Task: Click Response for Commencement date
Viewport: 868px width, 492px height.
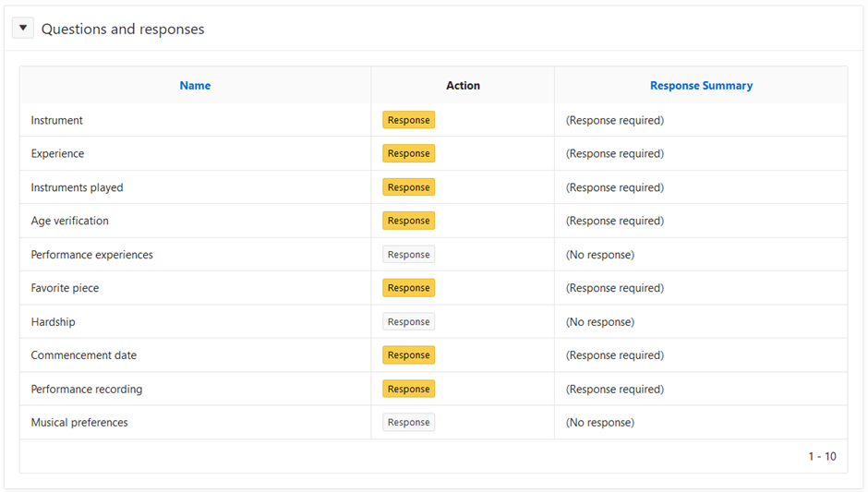Action: pos(408,355)
